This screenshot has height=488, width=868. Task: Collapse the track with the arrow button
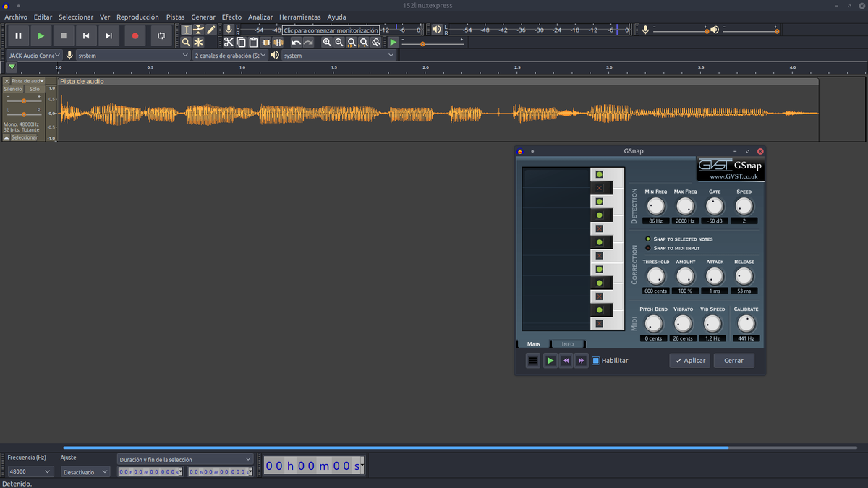(7, 137)
